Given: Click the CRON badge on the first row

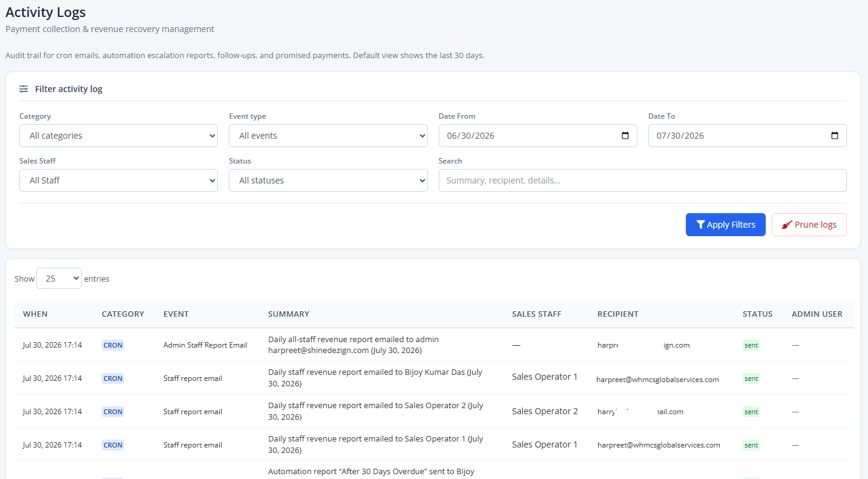Looking at the screenshot, I should point(113,345).
